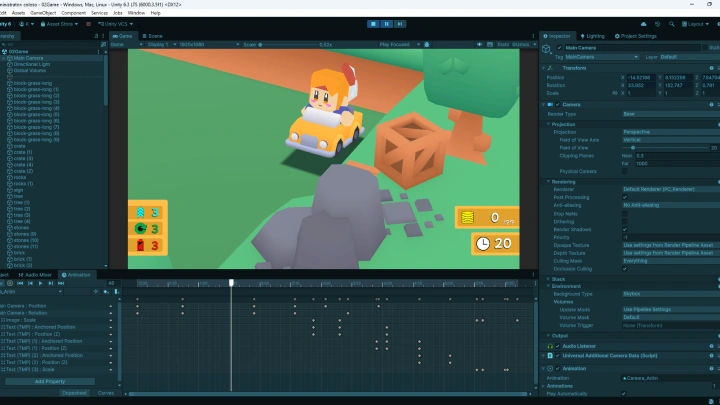Viewport: 720px width, 405px height.
Task: Open the animation clip selector dropdown
Action: coord(31,292)
